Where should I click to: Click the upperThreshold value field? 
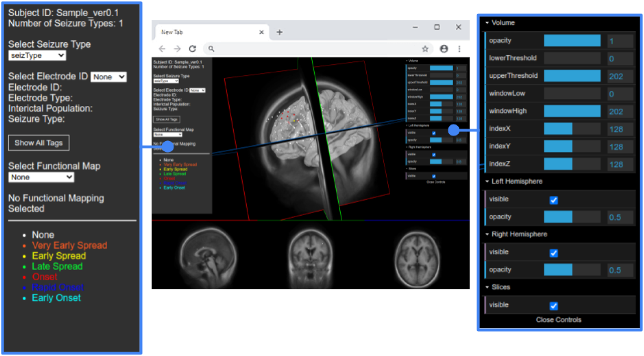620,76
